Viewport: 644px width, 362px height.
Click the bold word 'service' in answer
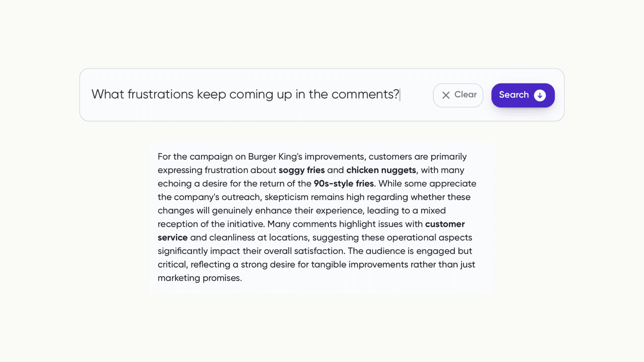click(x=172, y=237)
